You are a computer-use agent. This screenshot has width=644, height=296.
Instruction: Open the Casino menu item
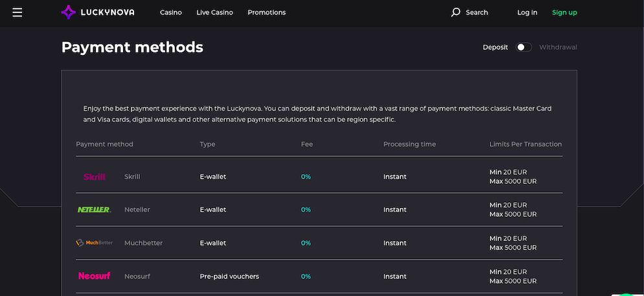171,12
